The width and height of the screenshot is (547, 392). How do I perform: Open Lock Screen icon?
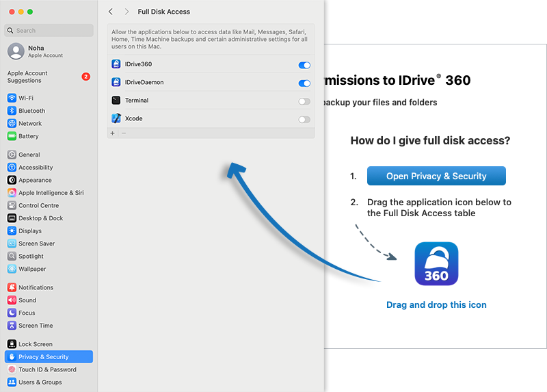click(12, 344)
